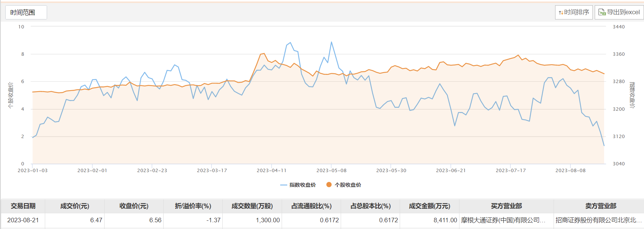Click the 占流通股比(%) column header

311,206
